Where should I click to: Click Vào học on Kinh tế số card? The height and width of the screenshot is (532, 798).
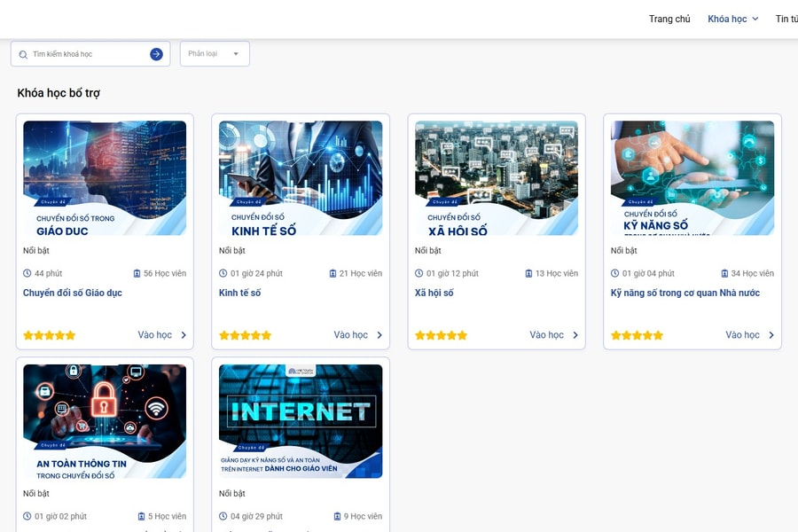pos(351,335)
